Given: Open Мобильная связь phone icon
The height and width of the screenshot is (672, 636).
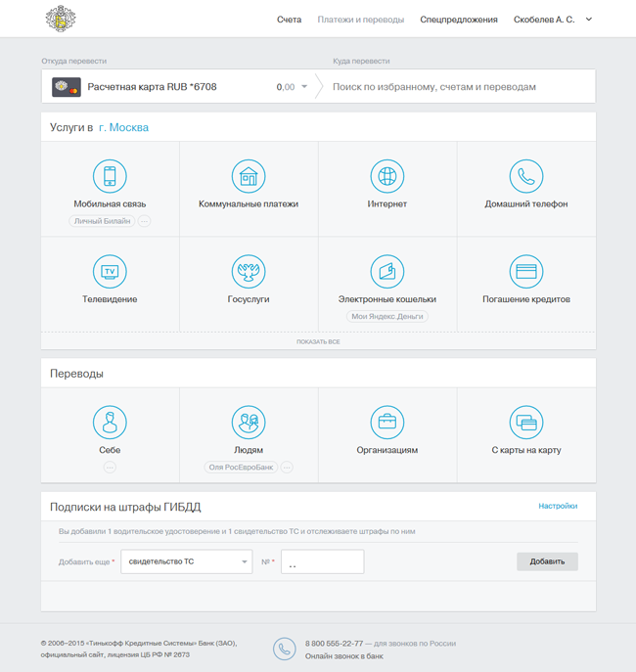Looking at the screenshot, I should [x=110, y=176].
